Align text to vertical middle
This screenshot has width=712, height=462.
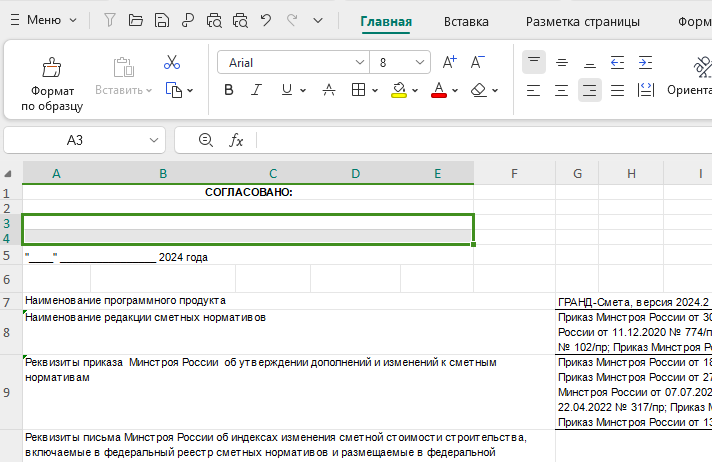click(x=562, y=62)
